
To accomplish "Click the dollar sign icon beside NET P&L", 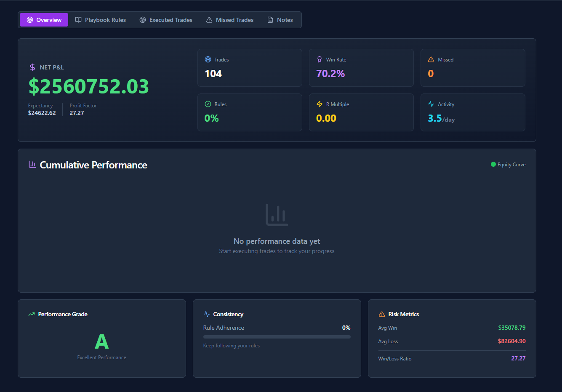I will click(x=32, y=67).
